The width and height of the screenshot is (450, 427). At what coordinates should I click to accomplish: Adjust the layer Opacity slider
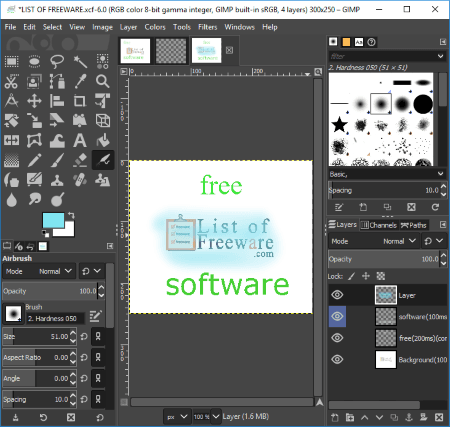pyautogui.click(x=384, y=259)
